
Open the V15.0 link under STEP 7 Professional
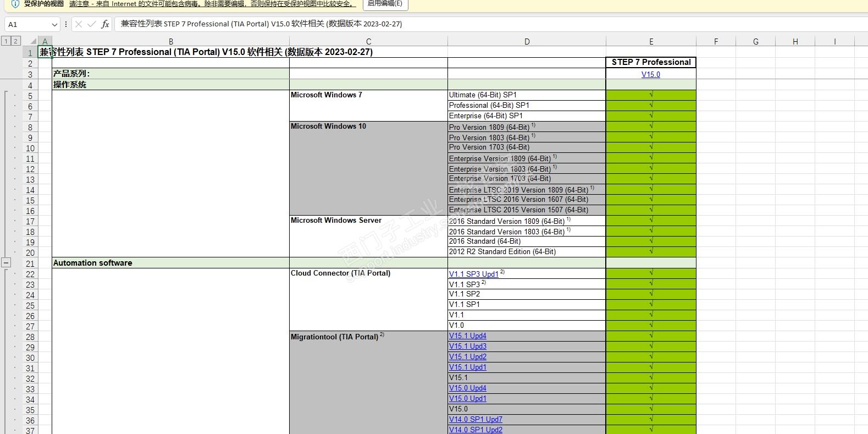tap(651, 74)
